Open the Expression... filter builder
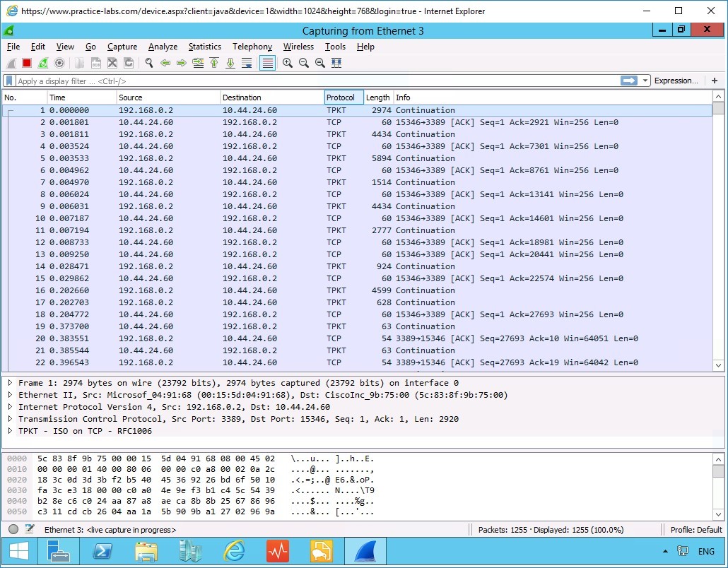The image size is (728, 568). coord(676,81)
